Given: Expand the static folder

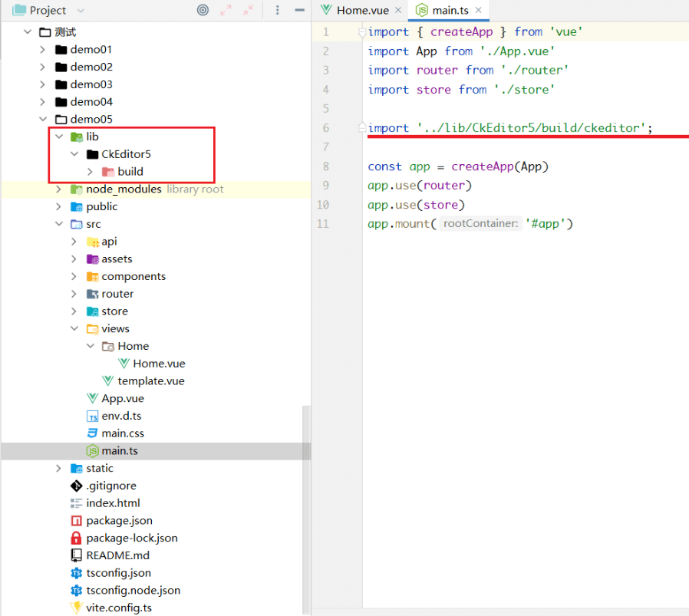Looking at the screenshot, I should (x=59, y=468).
